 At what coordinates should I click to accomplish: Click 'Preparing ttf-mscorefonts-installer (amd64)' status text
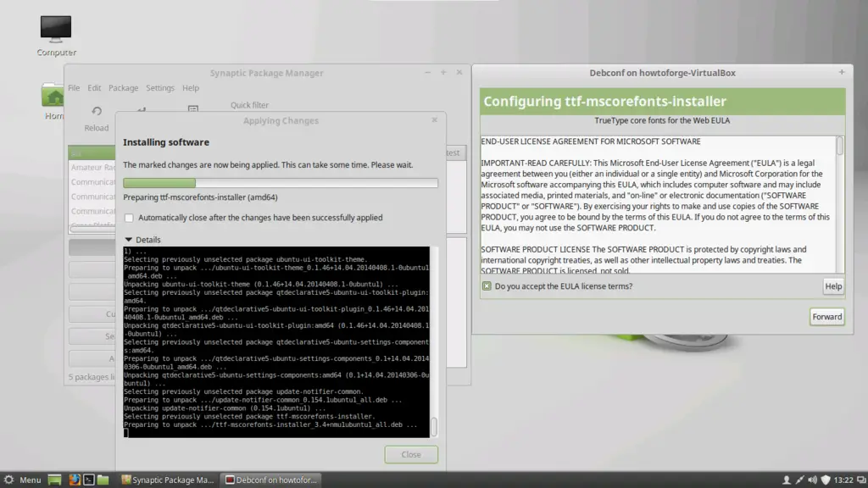point(200,197)
